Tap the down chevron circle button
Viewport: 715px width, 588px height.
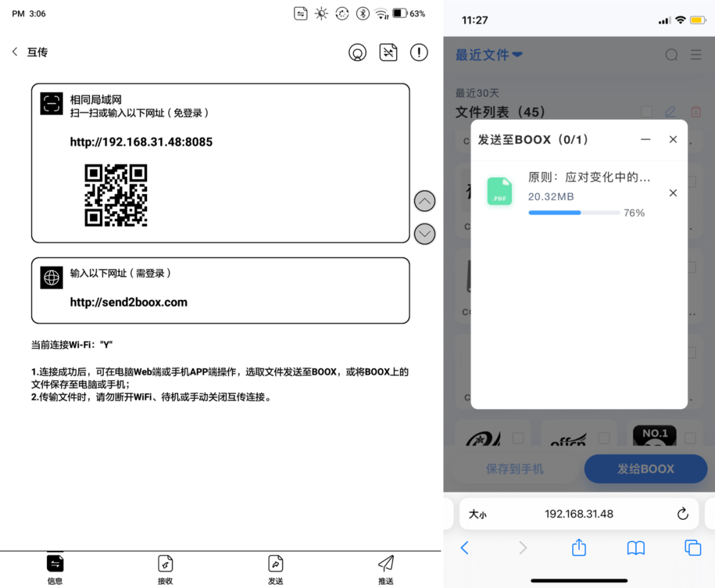tap(424, 234)
